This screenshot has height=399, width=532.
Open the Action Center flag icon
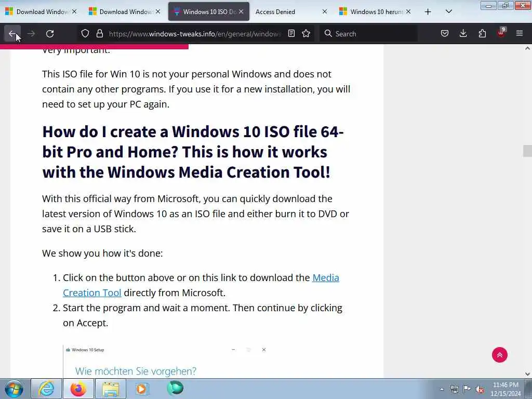pos(467,389)
